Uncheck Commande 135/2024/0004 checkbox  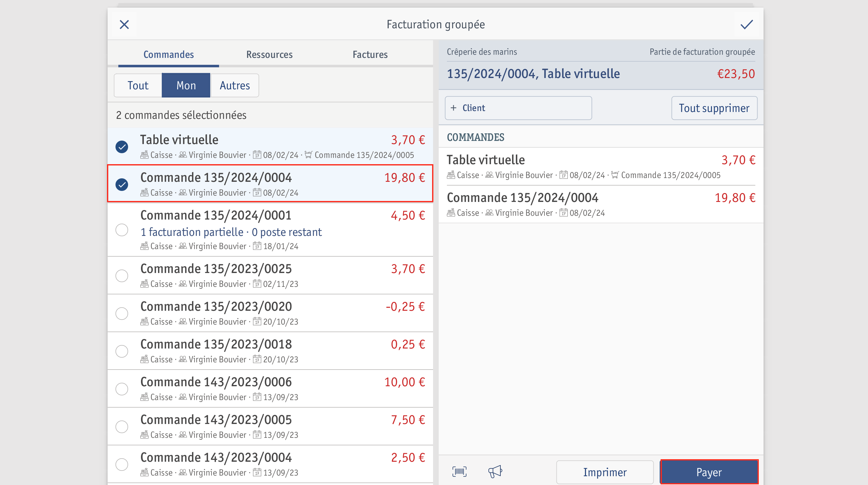click(x=122, y=185)
